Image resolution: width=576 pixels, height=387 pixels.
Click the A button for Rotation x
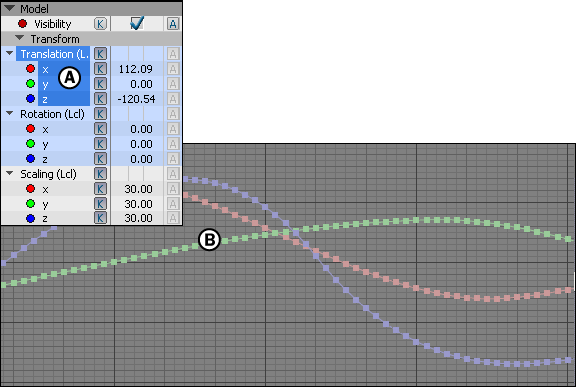(173, 129)
